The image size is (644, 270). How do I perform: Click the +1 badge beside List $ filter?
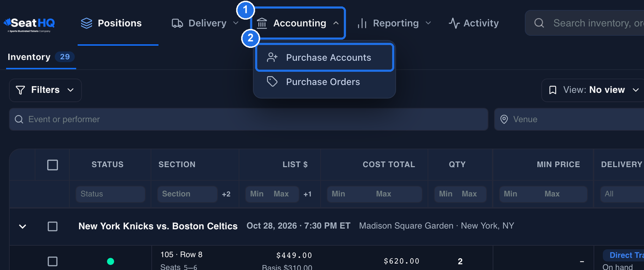click(308, 194)
